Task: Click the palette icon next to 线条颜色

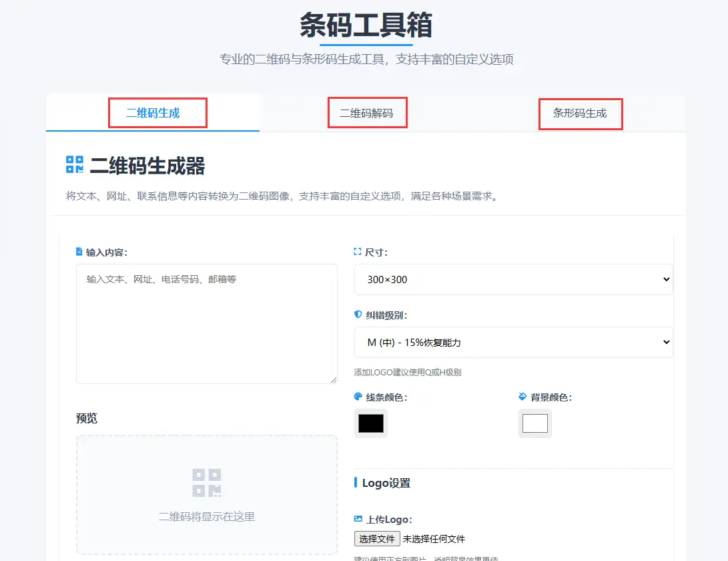Action: coord(358,397)
